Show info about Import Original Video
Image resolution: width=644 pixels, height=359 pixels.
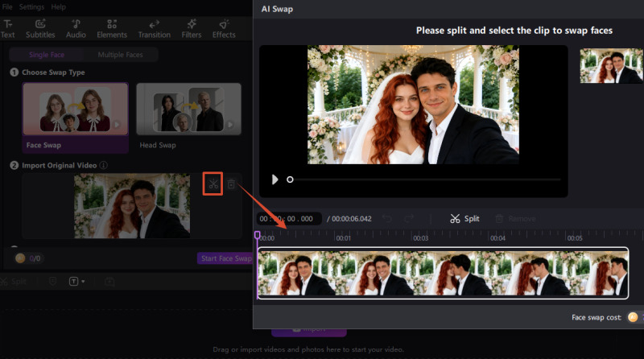point(104,165)
